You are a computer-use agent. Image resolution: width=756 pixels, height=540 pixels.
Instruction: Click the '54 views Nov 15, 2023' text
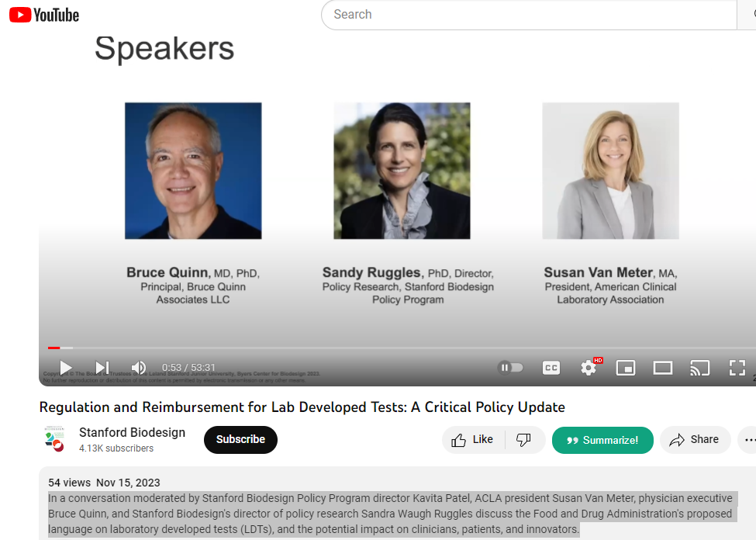point(104,483)
